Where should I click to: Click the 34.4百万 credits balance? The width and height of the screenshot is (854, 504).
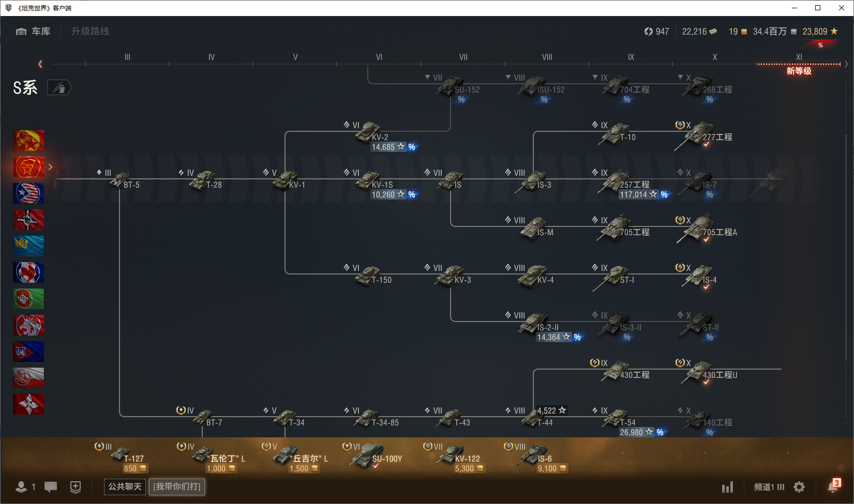pyautogui.click(x=774, y=32)
